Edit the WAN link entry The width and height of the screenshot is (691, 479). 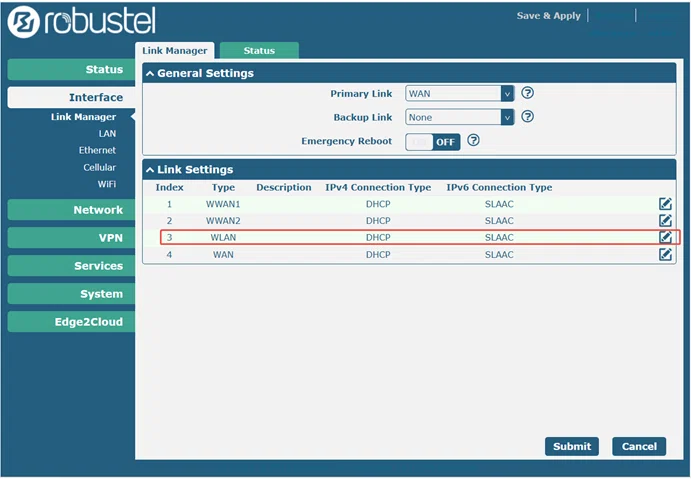coord(665,254)
